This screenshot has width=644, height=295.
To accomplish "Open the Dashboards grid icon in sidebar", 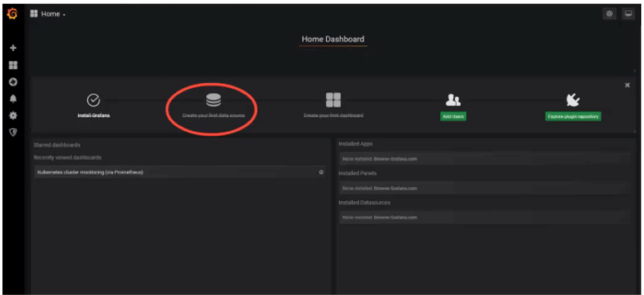I will pyautogui.click(x=13, y=65).
